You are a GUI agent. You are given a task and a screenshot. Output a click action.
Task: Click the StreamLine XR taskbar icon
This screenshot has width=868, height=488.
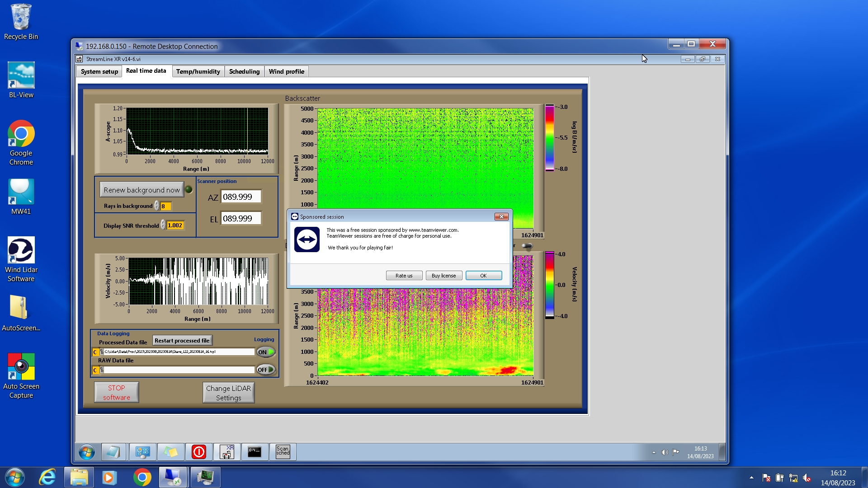[226, 451]
